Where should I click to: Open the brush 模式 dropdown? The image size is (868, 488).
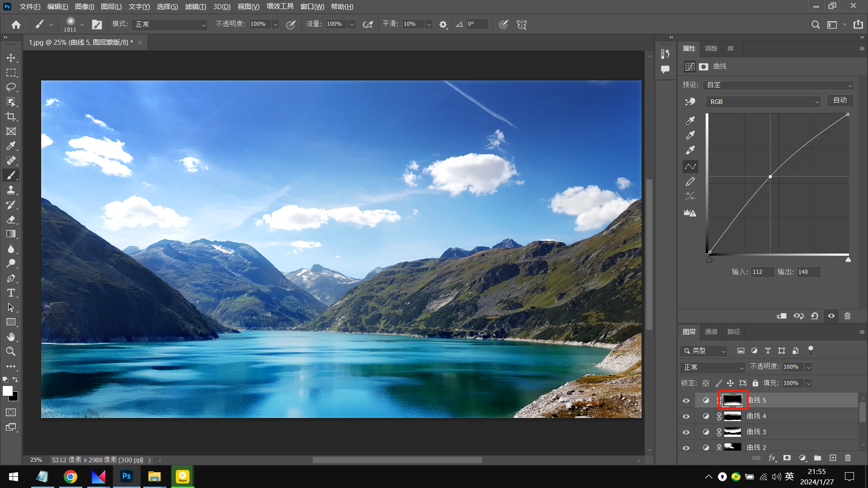click(x=170, y=24)
